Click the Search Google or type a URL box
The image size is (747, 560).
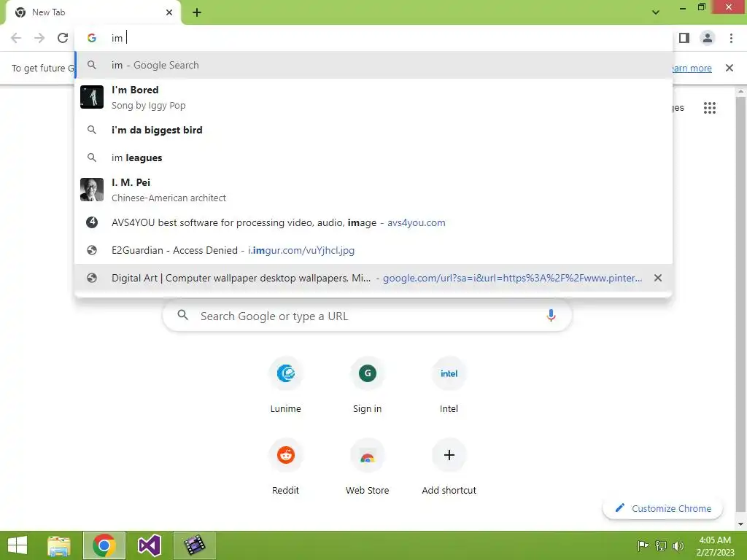368,316
